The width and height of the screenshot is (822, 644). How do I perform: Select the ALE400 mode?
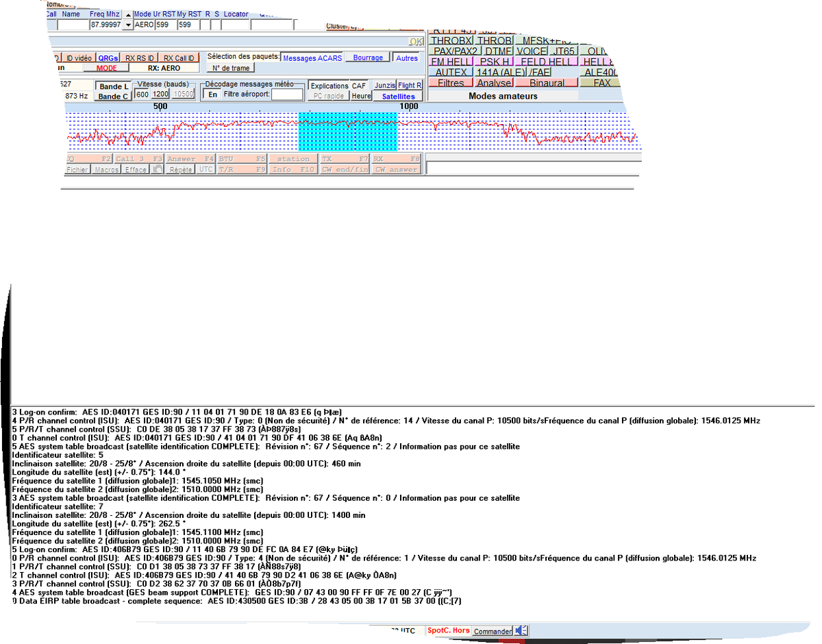pyautogui.click(x=601, y=72)
